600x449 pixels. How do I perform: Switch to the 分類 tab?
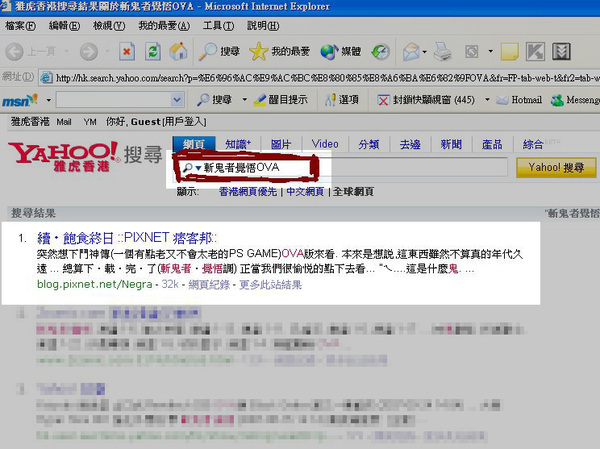pos(369,144)
